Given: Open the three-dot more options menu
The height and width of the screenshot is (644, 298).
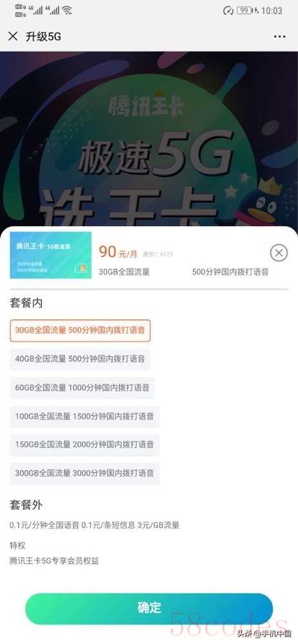Looking at the screenshot, I should click(x=279, y=37).
